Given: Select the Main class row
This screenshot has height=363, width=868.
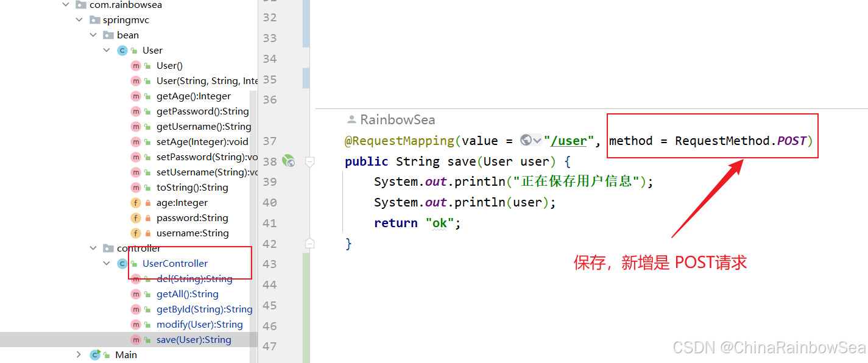Looking at the screenshot, I should 126,355.
